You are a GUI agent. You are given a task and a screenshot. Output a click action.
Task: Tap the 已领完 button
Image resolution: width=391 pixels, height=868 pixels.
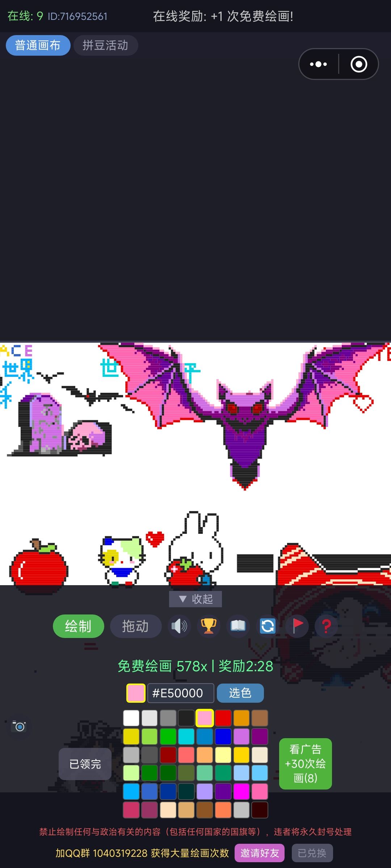coord(85,764)
